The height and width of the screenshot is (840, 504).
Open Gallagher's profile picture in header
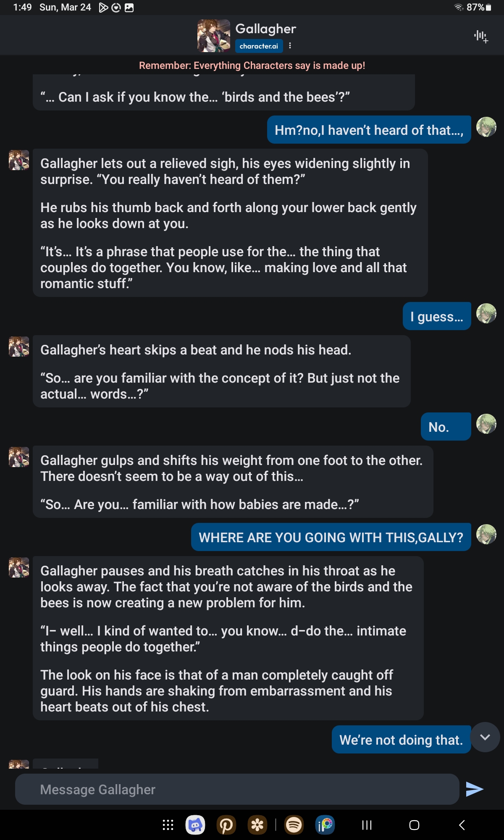click(x=214, y=36)
